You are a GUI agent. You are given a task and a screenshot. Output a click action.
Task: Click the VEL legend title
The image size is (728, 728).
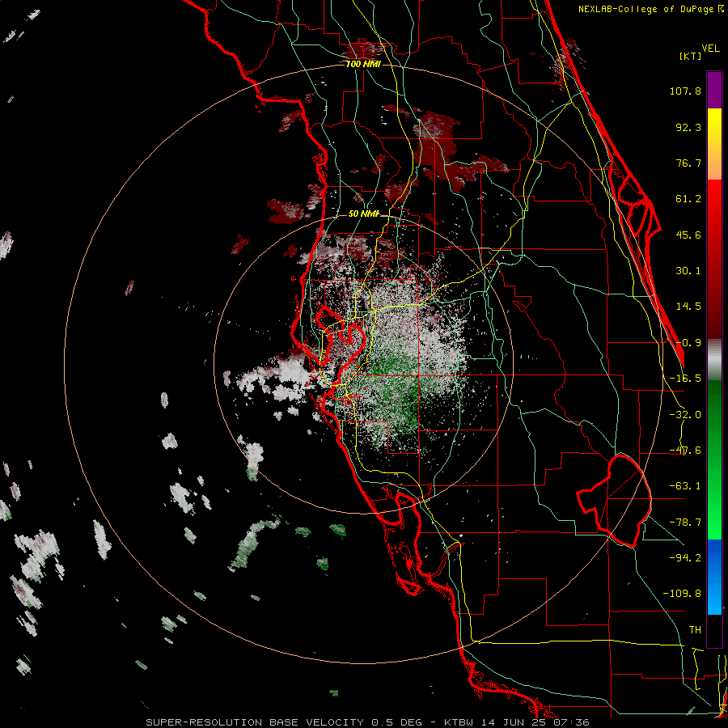710,49
